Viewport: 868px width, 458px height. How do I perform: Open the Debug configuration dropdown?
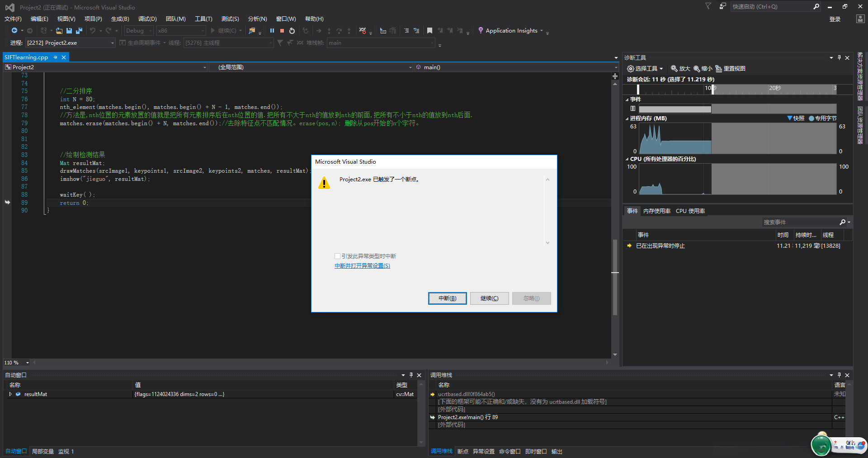(139, 31)
